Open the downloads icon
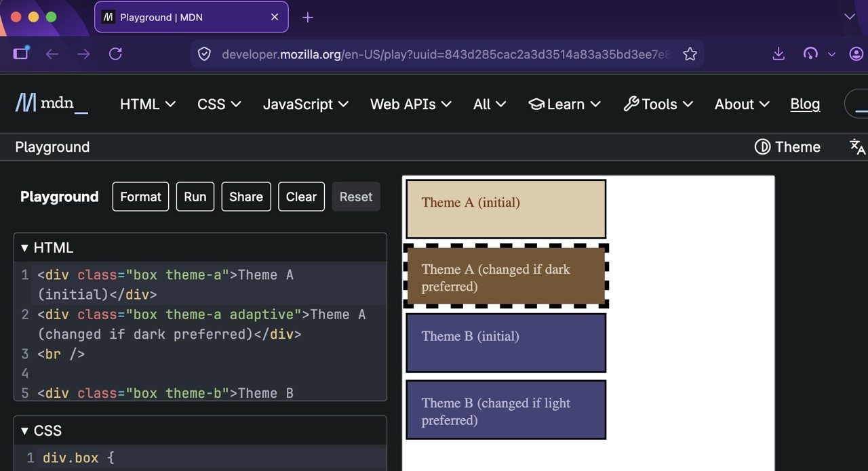This screenshot has width=868, height=471. 778,54
